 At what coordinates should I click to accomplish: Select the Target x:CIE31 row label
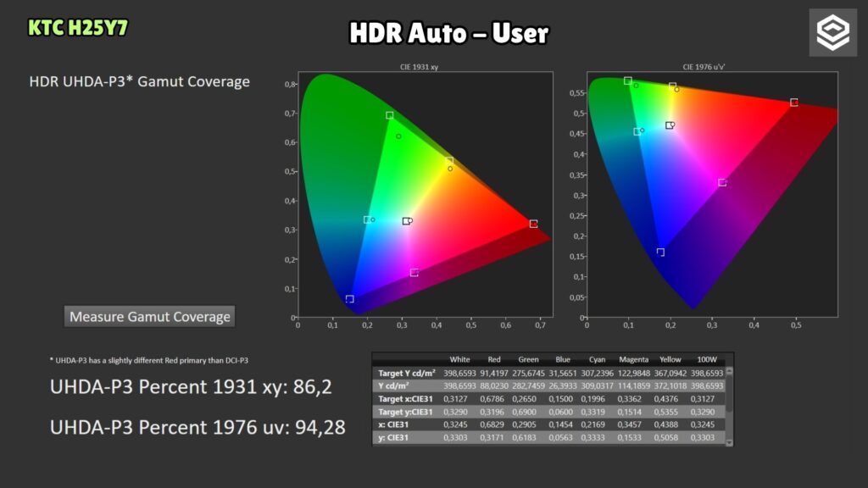[x=405, y=399]
